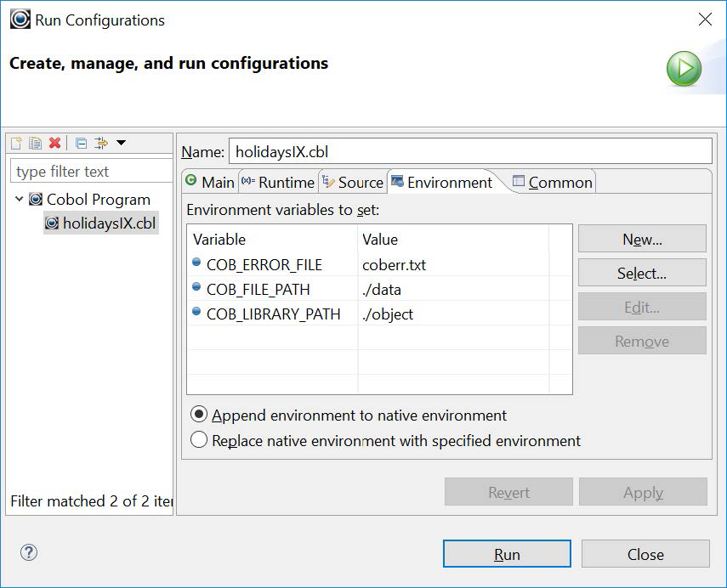Expand the filter toolbar dropdown
The height and width of the screenshot is (588, 727).
(122, 143)
